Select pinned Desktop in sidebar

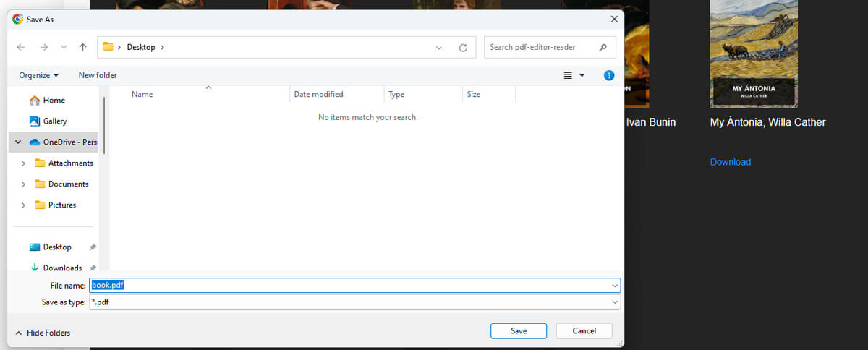(x=57, y=247)
